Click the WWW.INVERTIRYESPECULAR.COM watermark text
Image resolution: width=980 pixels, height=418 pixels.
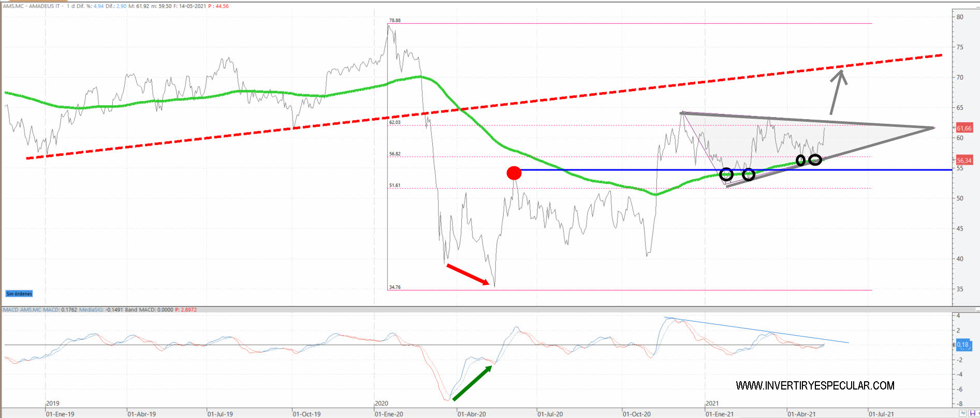click(815, 385)
